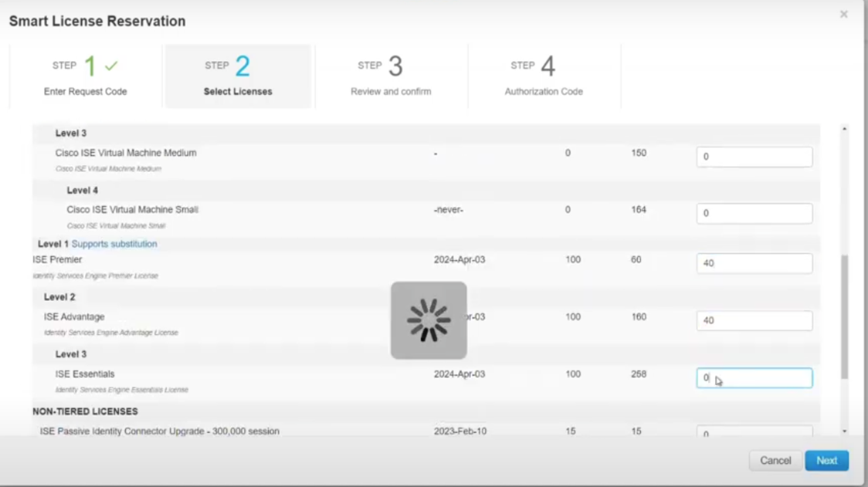Edit ISE Essentials reserve quantity field
The height and width of the screenshot is (487, 868).
click(754, 378)
